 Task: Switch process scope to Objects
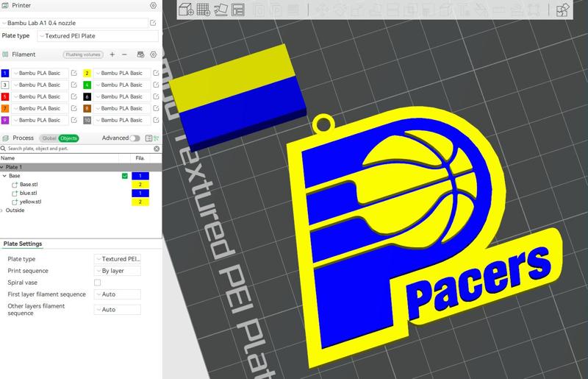click(x=68, y=138)
